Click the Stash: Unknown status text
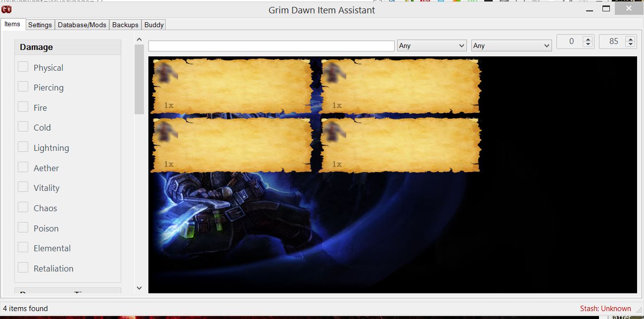644x319 pixels. pos(605,309)
